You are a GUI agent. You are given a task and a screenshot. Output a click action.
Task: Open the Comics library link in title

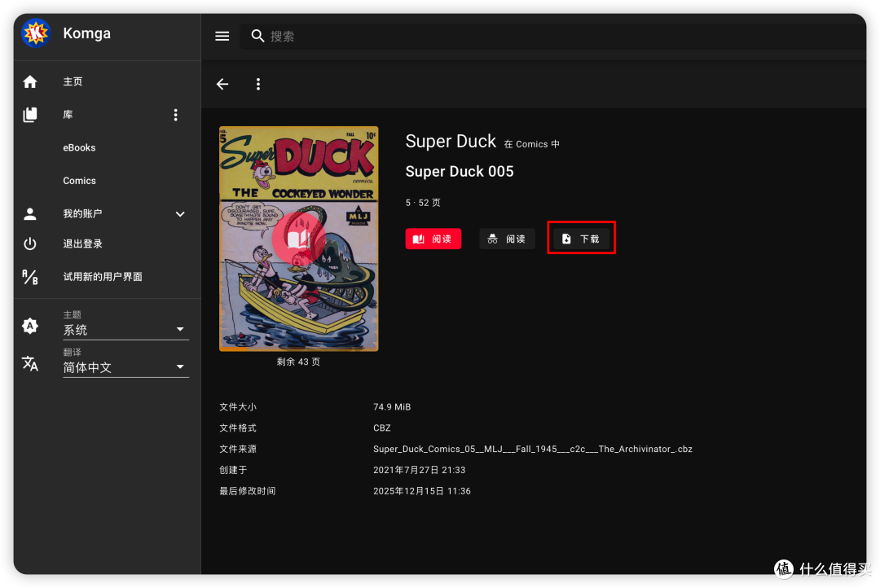coord(531,144)
